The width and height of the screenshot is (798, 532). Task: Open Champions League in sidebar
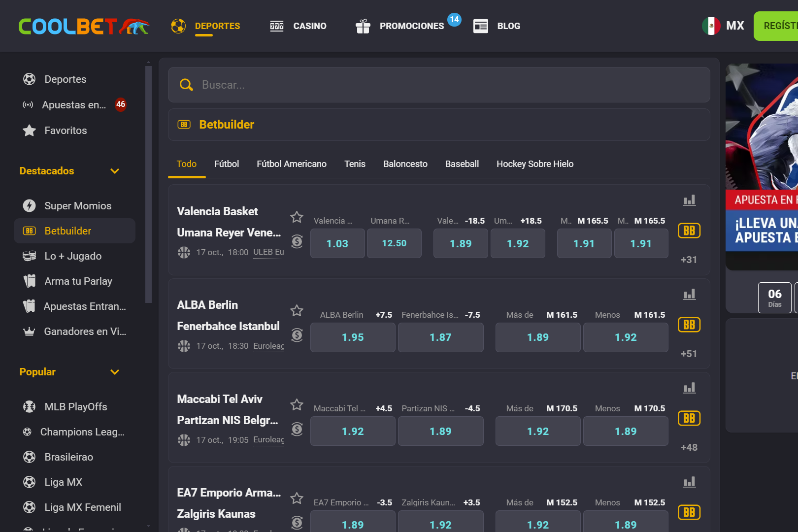pyautogui.click(x=82, y=432)
